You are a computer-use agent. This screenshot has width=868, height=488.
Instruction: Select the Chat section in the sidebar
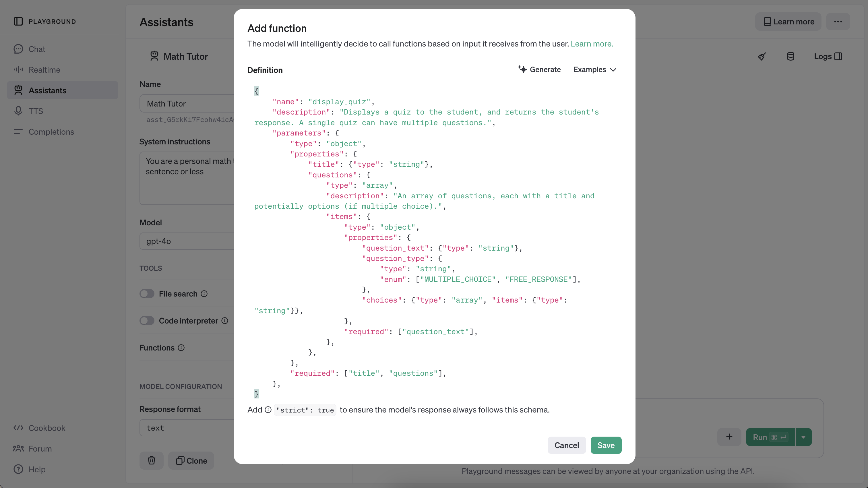[x=37, y=49]
